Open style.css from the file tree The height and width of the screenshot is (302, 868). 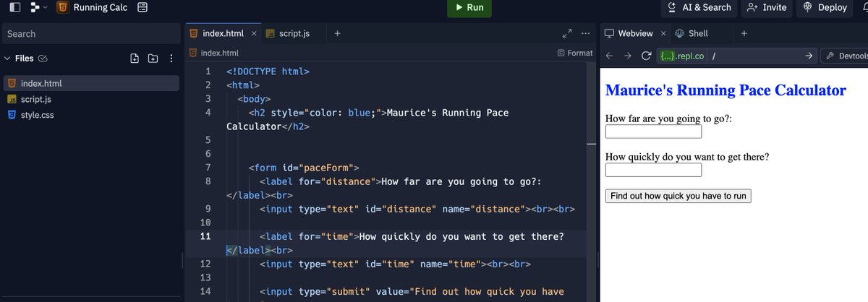pyautogui.click(x=91, y=115)
